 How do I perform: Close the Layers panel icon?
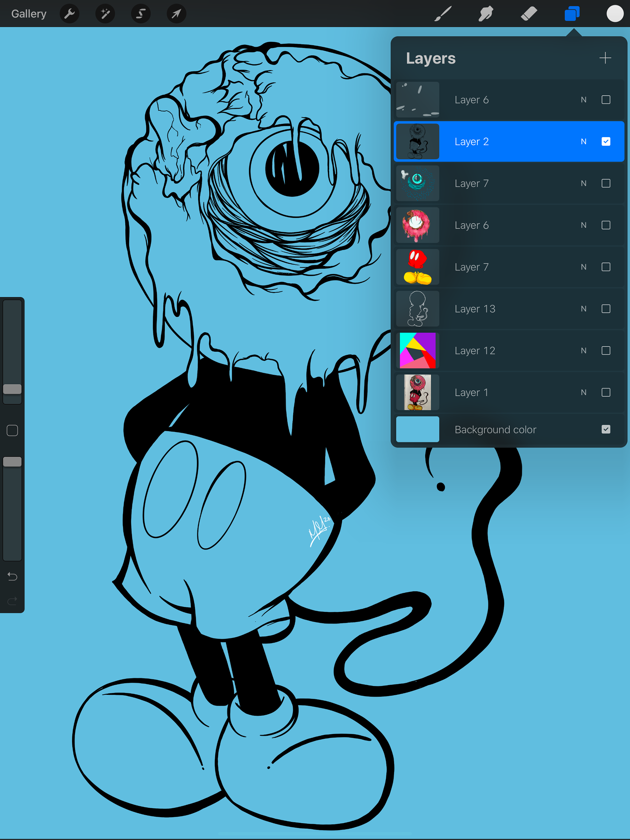(x=572, y=14)
